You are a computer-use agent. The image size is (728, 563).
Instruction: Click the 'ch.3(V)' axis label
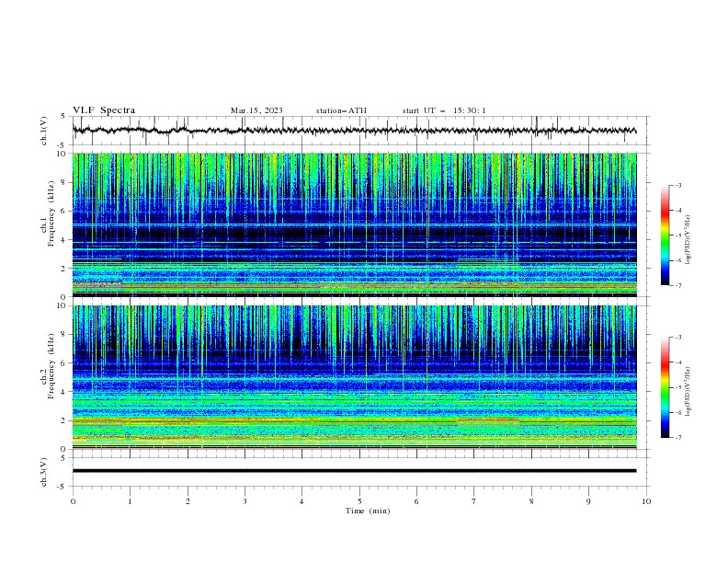[44, 472]
